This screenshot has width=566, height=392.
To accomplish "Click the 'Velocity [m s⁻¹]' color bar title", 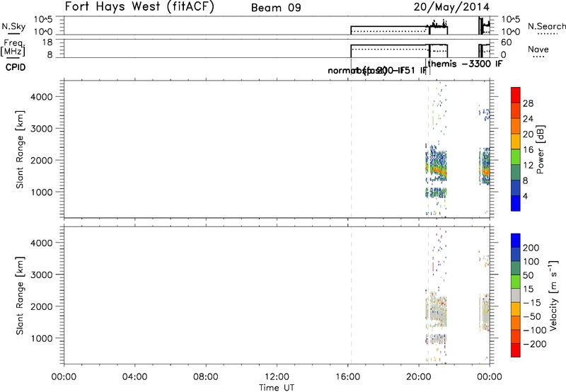I will (553, 295).
